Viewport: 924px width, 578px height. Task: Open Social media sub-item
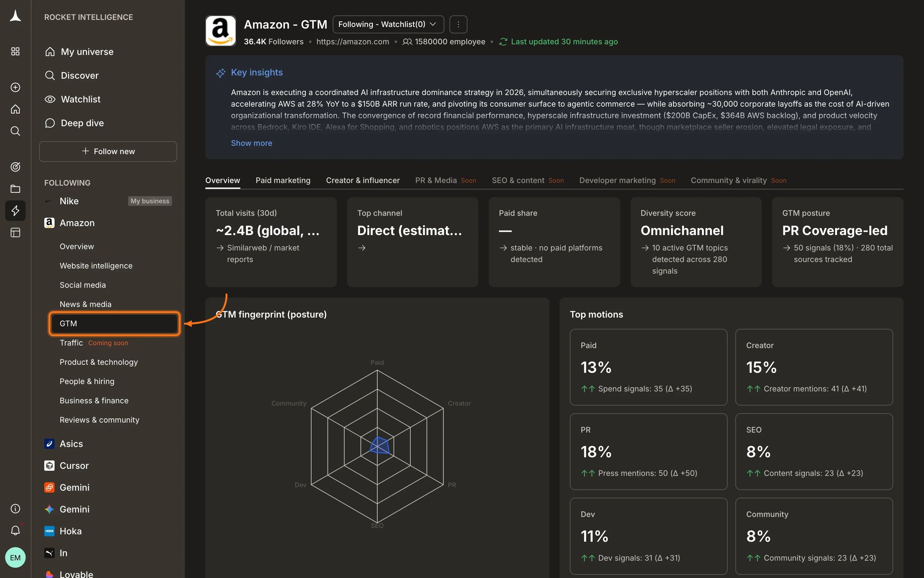82,285
